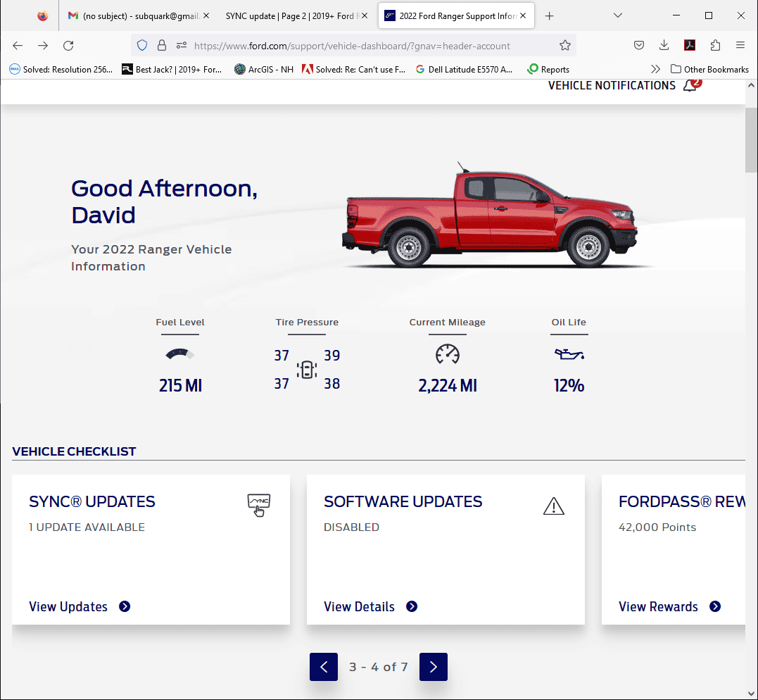The height and width of the screenshot is (700, 758).
Task: Close the Gmail (no subject) tab
Action: (206, 16)
